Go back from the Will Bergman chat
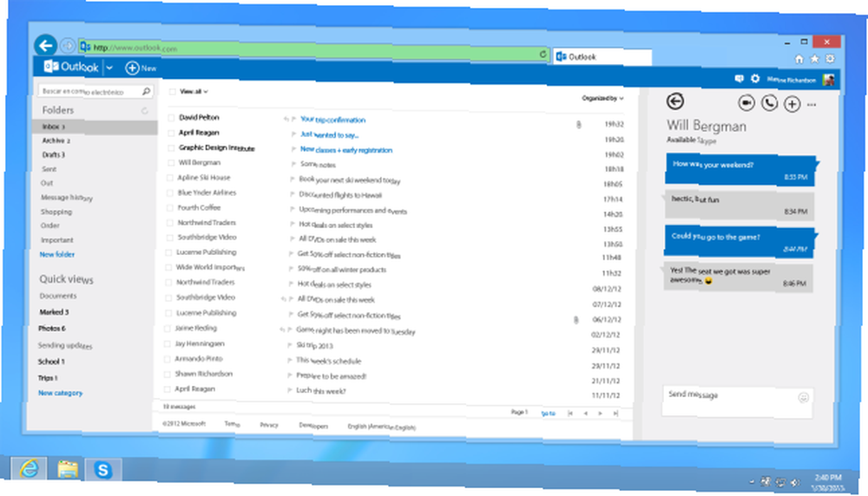The width and height of the screenshot is (868, 496). [674, 101]
